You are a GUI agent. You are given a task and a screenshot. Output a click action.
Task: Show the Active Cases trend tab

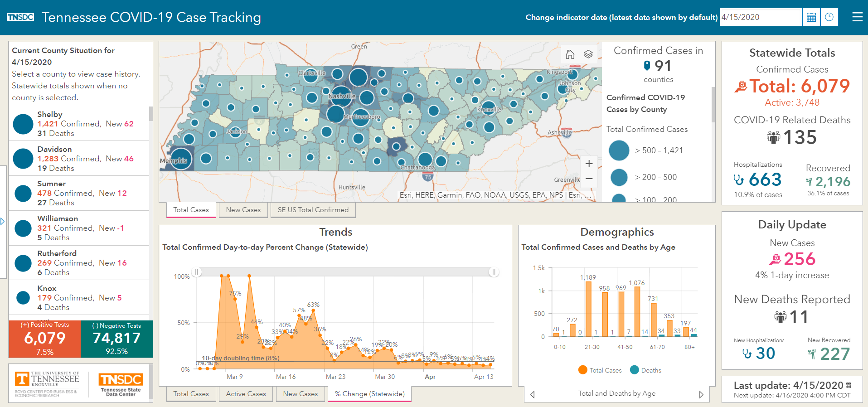pos(246,394)
